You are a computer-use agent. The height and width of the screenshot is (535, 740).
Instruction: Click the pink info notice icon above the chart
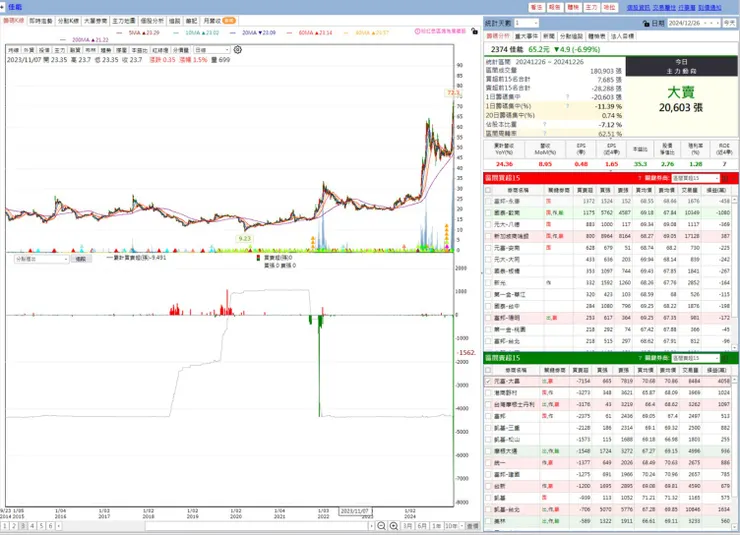[x=417, y=31]
